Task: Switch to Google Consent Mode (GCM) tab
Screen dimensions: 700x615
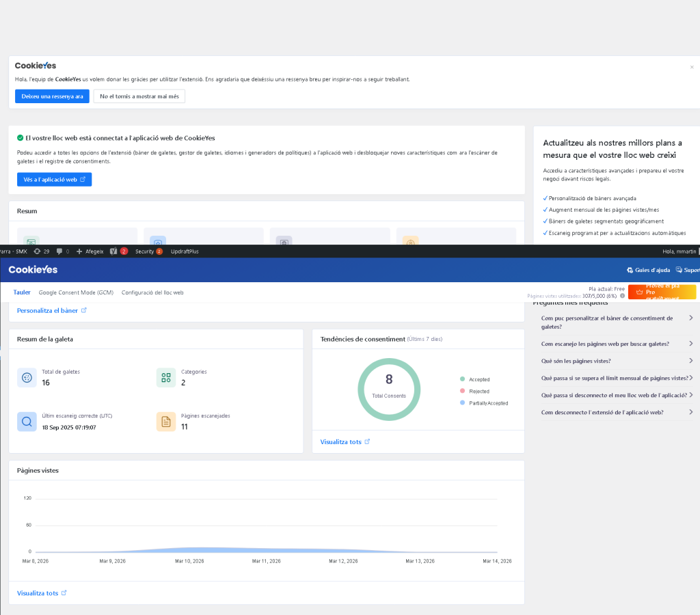Action: (x=76, y=292)
